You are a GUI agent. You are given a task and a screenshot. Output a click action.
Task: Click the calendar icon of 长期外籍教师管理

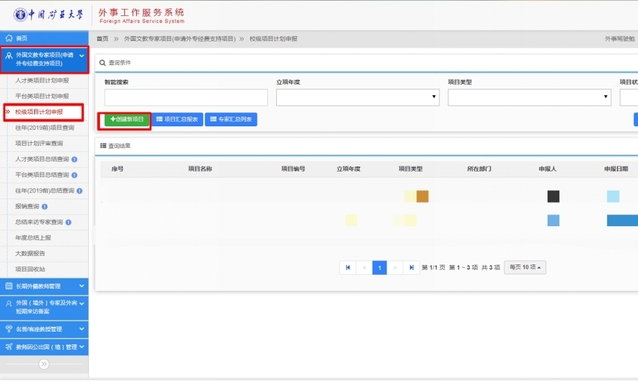click(x=9, y=286)
